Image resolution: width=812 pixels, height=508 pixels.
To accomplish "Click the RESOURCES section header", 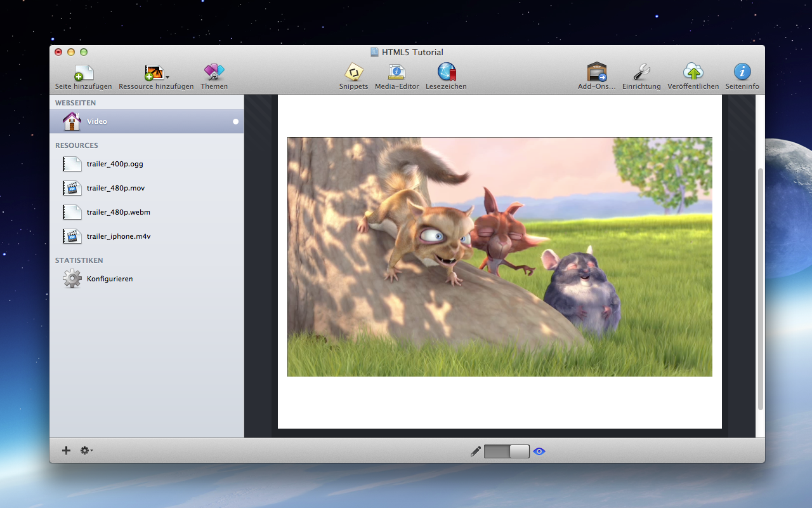I will pyautogui.click(x=77, y=145).
